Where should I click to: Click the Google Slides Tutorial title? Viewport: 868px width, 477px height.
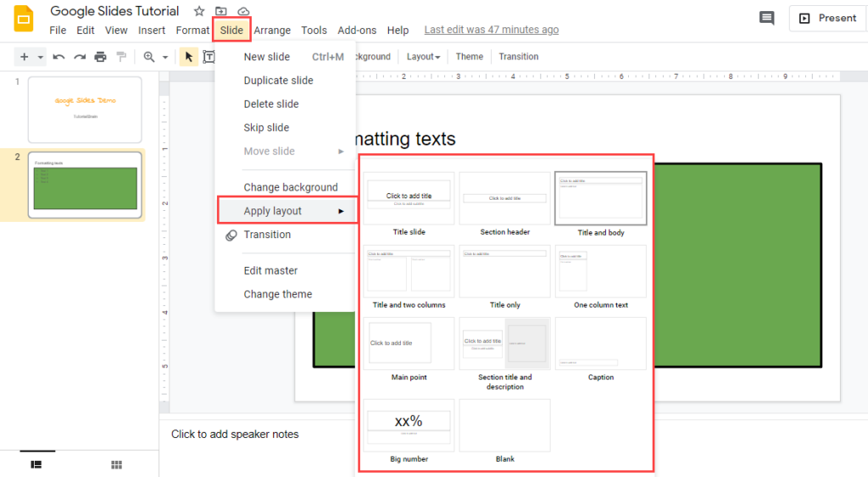coord(114,11)
